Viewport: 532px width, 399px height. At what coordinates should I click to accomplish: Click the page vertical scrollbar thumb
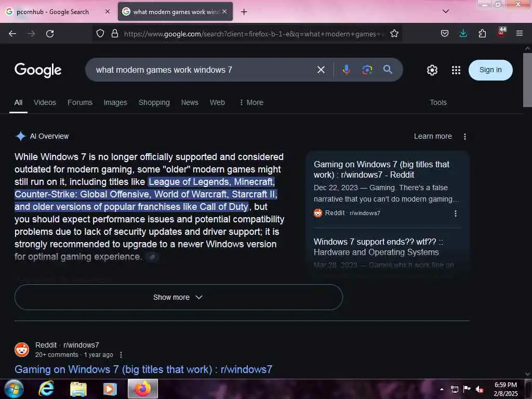(527, 79)
